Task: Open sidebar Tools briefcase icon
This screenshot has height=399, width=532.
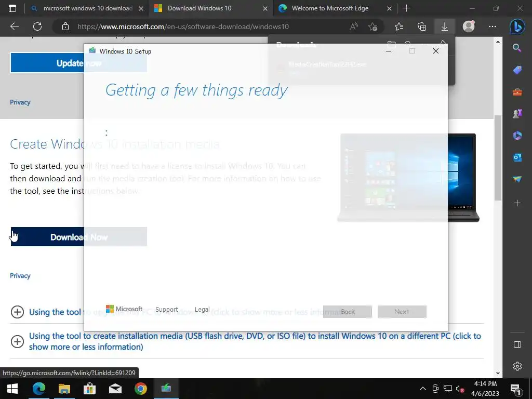Action: (x=517, y=92)
